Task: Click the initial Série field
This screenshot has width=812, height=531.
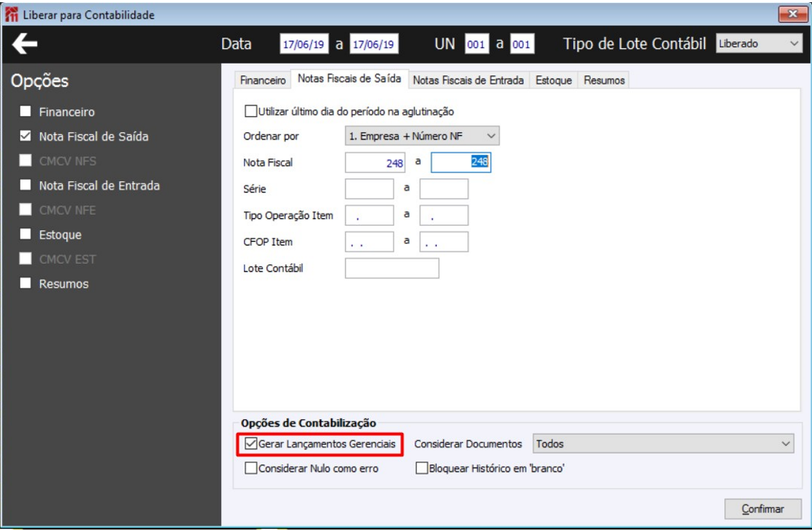Action: [x=369, y=189]
